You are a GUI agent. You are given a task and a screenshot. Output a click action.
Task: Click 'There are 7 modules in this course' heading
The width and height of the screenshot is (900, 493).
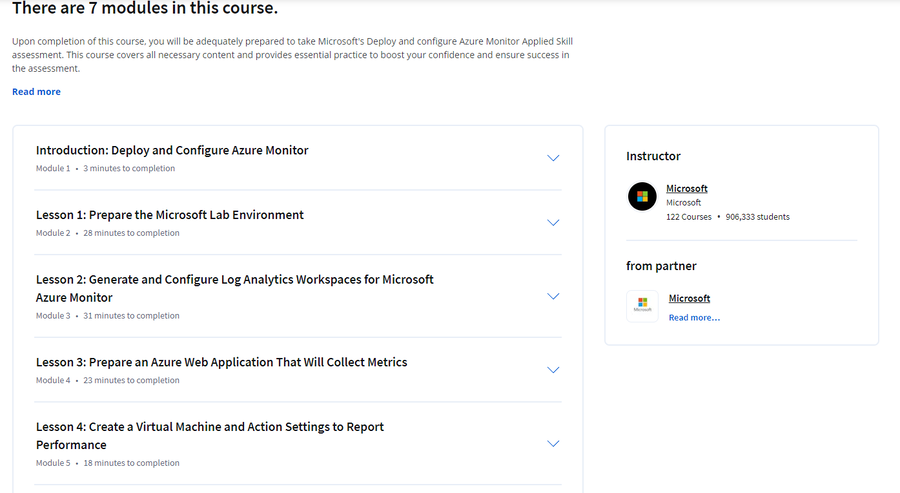[x=145, y=8]
